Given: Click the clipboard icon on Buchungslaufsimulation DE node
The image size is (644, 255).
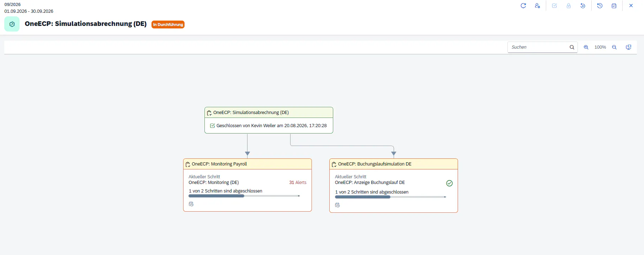Looking at the screenshot, I should click(x=334, y=164).
